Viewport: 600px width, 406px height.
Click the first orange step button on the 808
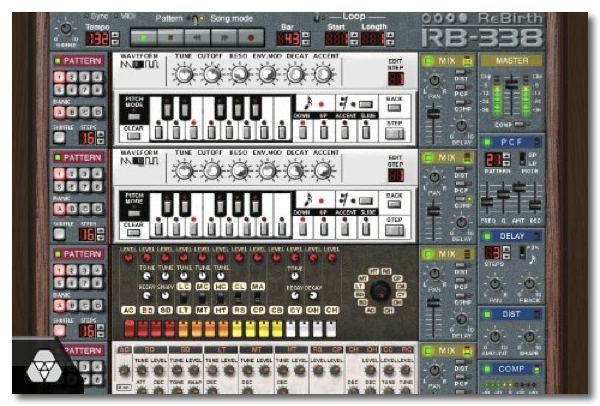coord(183,329)
